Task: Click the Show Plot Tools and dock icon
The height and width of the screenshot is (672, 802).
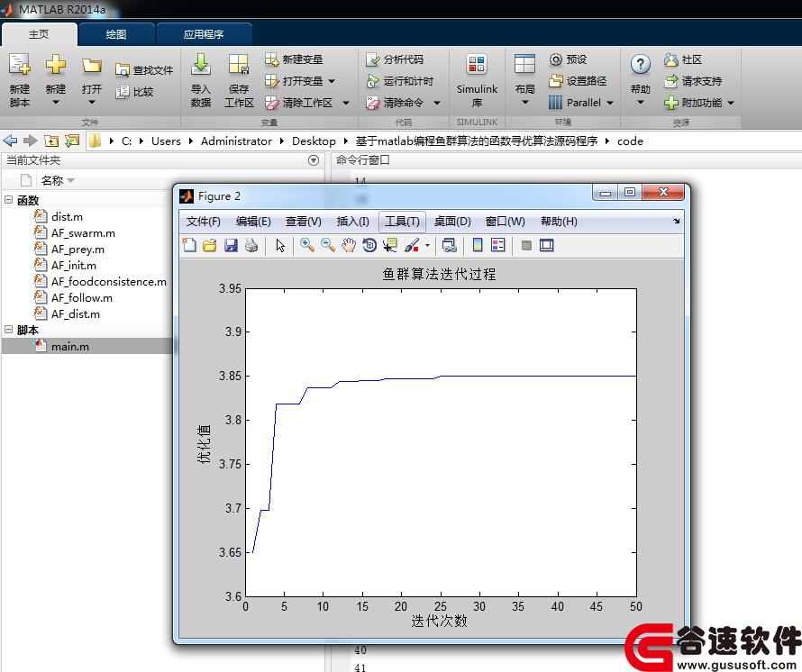Action: point(547,246)
